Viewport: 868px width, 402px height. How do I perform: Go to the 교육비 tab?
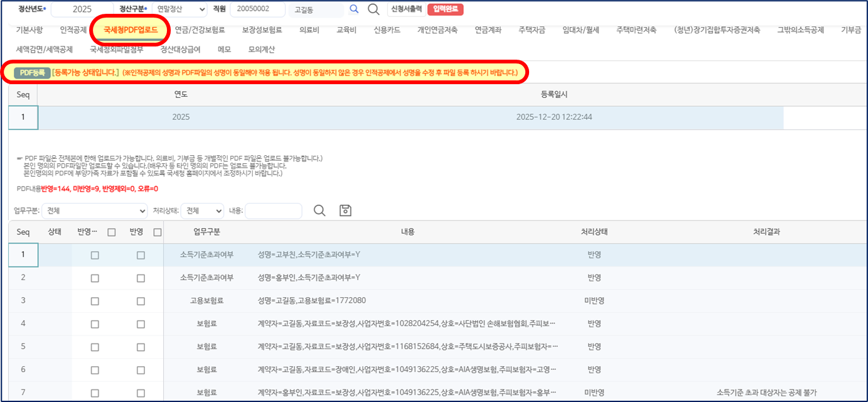coord(346,30)
